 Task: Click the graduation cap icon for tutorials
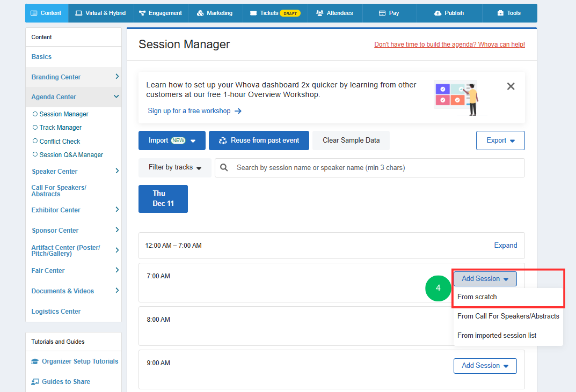pyautogui.click(x=35, y=361)
